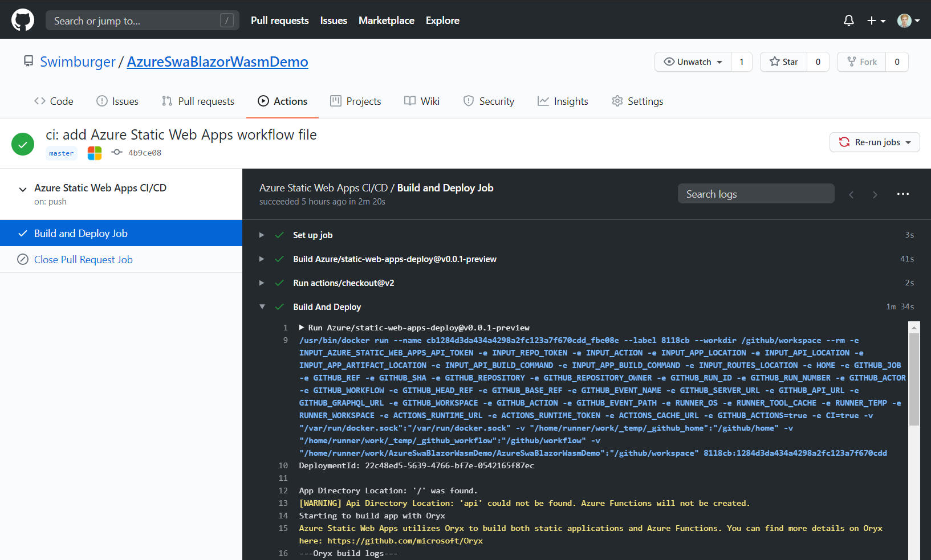Open the GitHub home logo
The width and height of the screenshot is (931, 560).
click(x=23, y=20)
